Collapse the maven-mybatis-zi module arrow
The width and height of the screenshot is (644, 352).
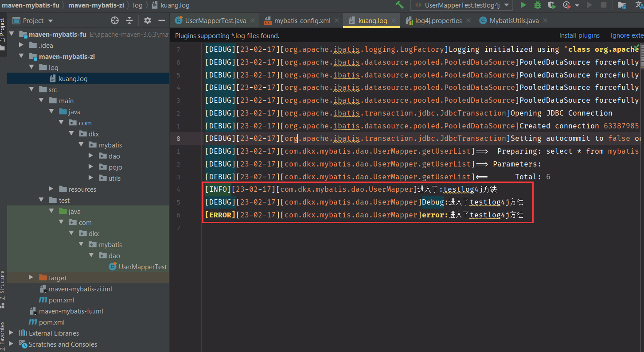click(21, 57)
